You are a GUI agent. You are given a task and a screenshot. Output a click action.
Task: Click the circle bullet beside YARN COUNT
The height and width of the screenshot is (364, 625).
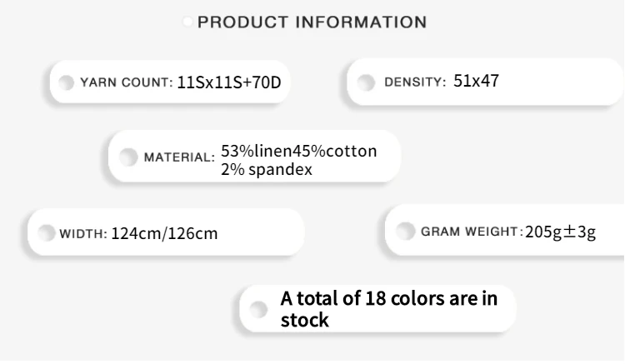[67, 82]
